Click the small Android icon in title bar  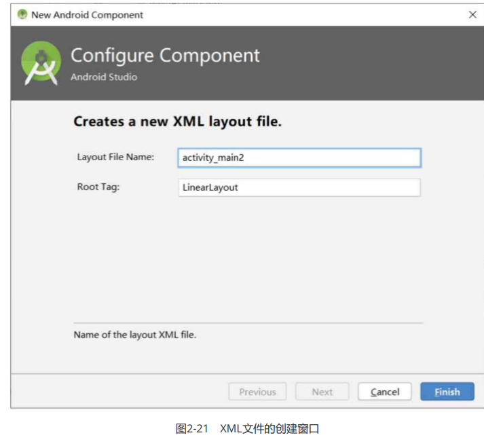pos(22,14)
